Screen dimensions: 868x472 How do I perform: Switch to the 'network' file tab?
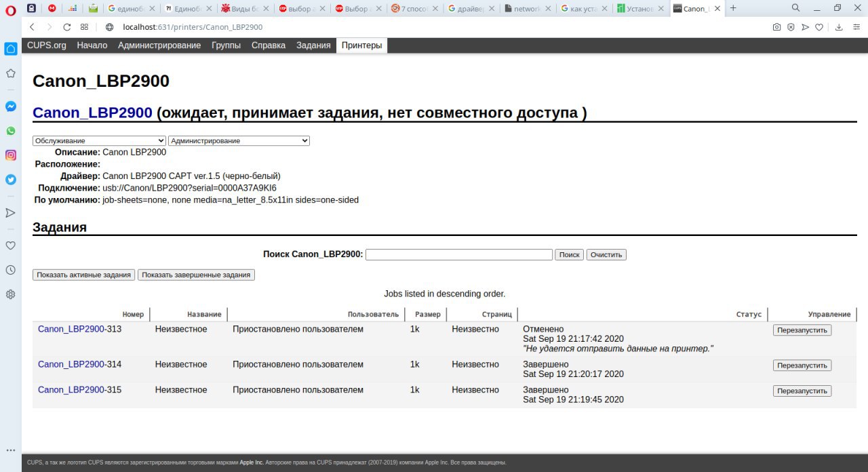tap(528, 9)
